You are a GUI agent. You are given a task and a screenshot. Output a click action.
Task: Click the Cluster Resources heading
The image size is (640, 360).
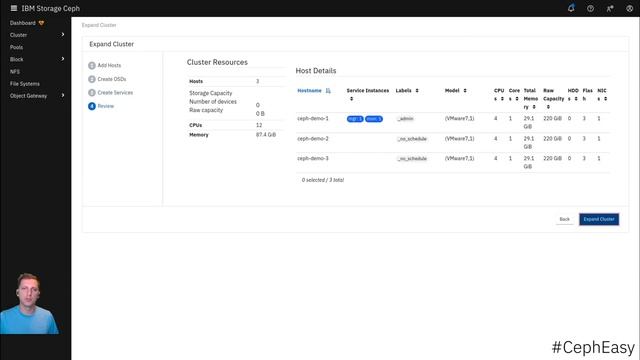click(x=217, y=62)
